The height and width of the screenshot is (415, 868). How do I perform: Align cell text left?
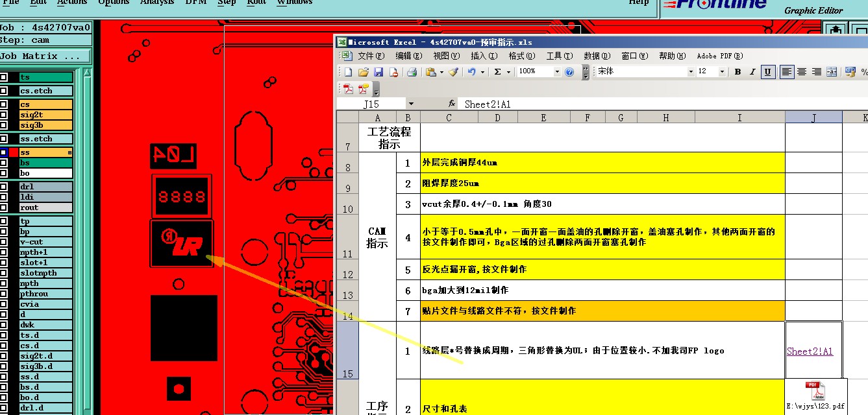(x=787, y=72)
